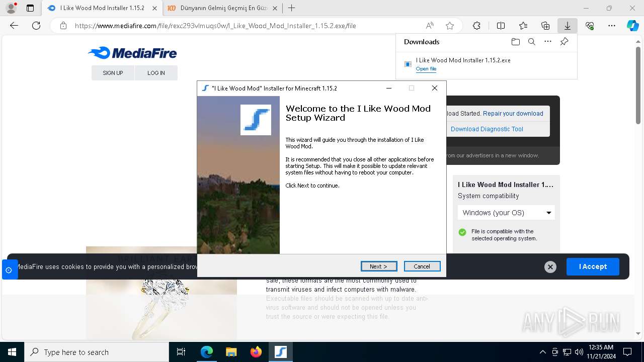Launch Firefox from the taskbar
The image size is (644, 362).
pos(256,352)
